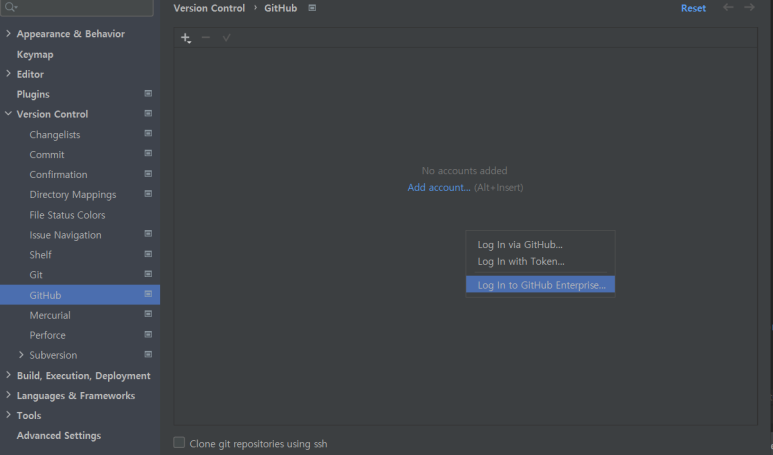Click project icon next to Shelf
773x455 pixels.
coord(148,254)
